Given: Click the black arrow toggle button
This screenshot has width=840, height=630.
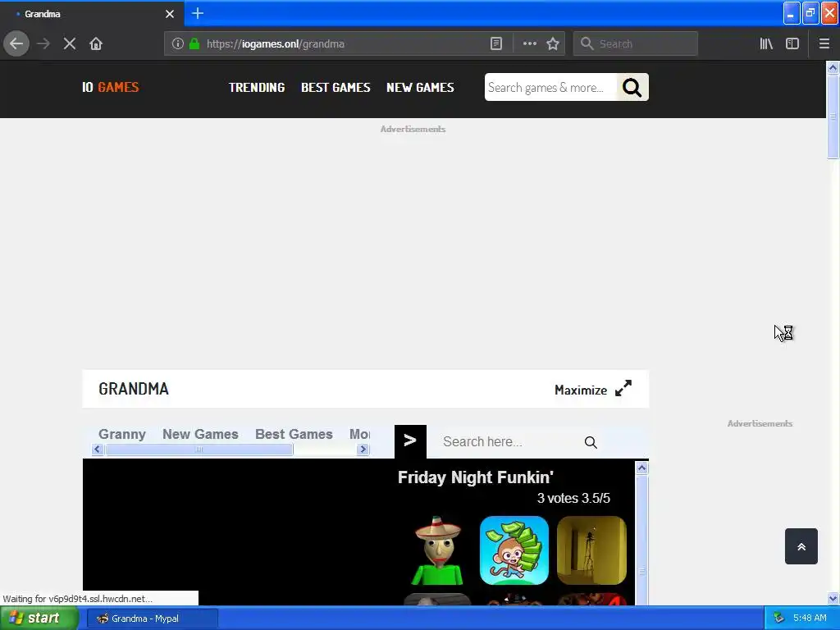Looking at the screenshot, I should (410, 441).
